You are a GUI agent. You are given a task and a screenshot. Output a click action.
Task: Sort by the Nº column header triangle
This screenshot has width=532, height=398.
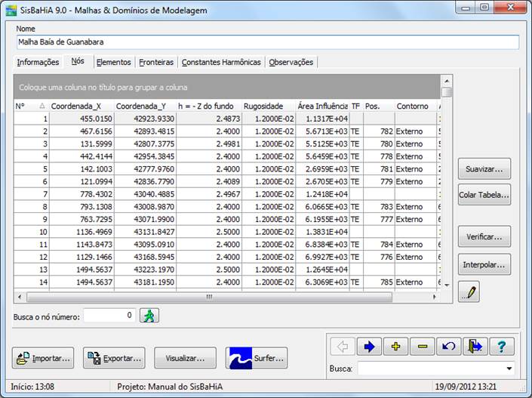(42, 106)
